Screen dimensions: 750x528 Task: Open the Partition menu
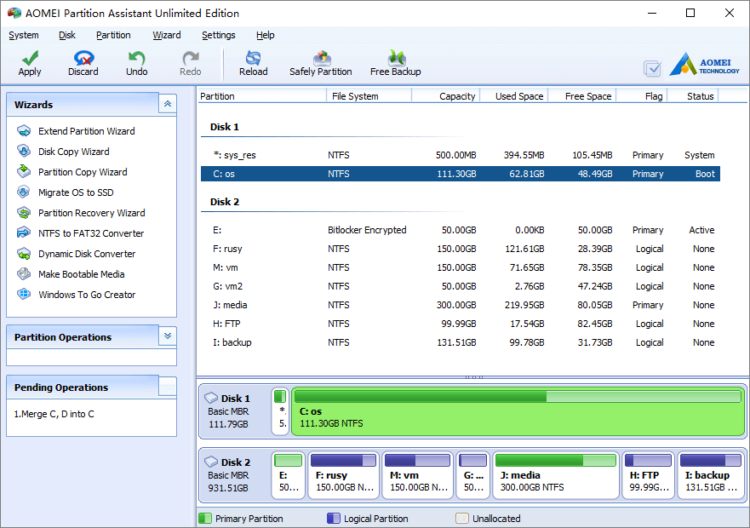coord(113,35)
